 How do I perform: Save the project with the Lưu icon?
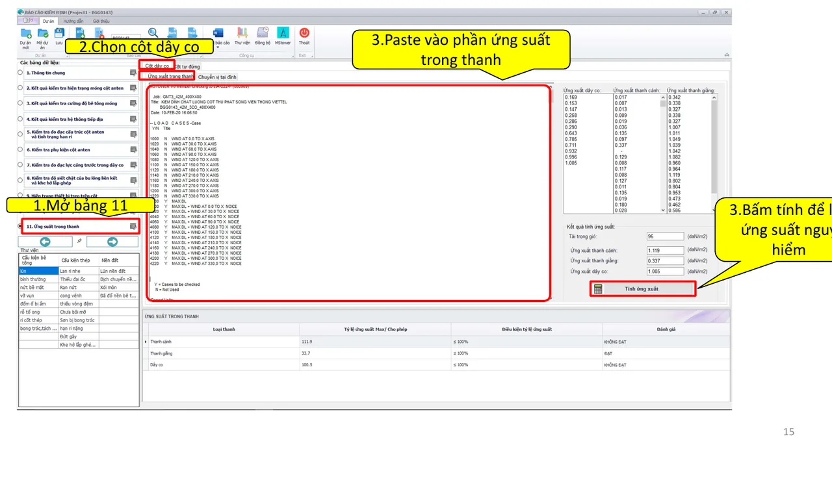pos(59,33)
